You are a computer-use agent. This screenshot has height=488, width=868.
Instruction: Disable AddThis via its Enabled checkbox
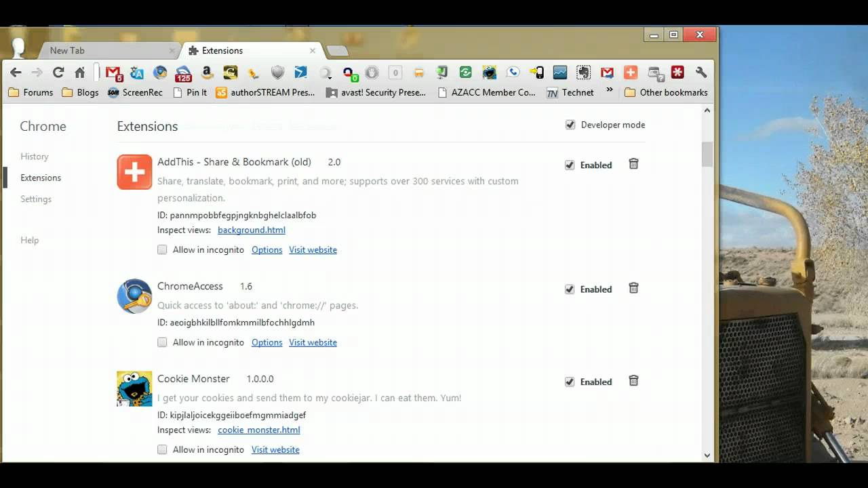tap(570, 165)
